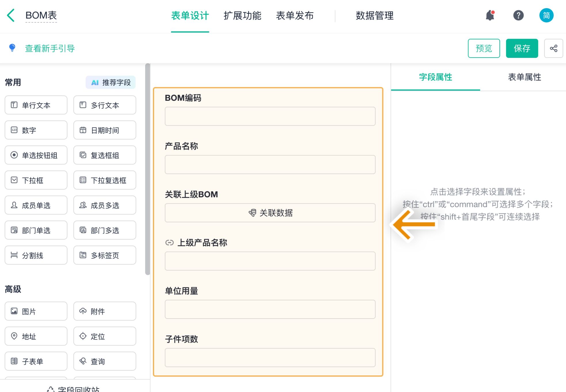Switch to the 表单属性 tab
The height and width of the screenshot is (392, 566).
pos(524,77)
